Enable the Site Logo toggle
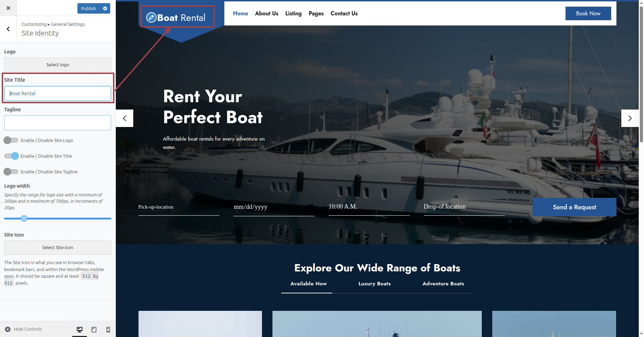This screenshot has width=644, height=337. point(11,140)
